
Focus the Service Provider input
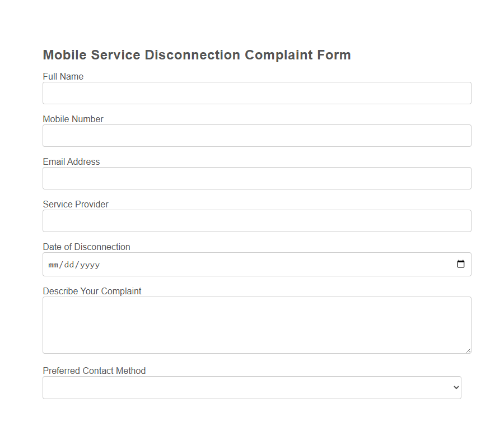coord(256,220)
